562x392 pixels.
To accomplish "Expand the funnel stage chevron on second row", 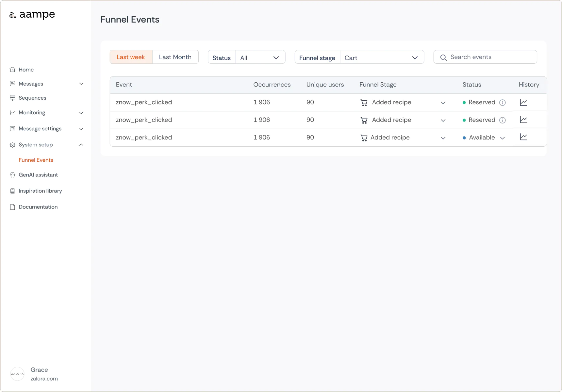I will 443,120.
